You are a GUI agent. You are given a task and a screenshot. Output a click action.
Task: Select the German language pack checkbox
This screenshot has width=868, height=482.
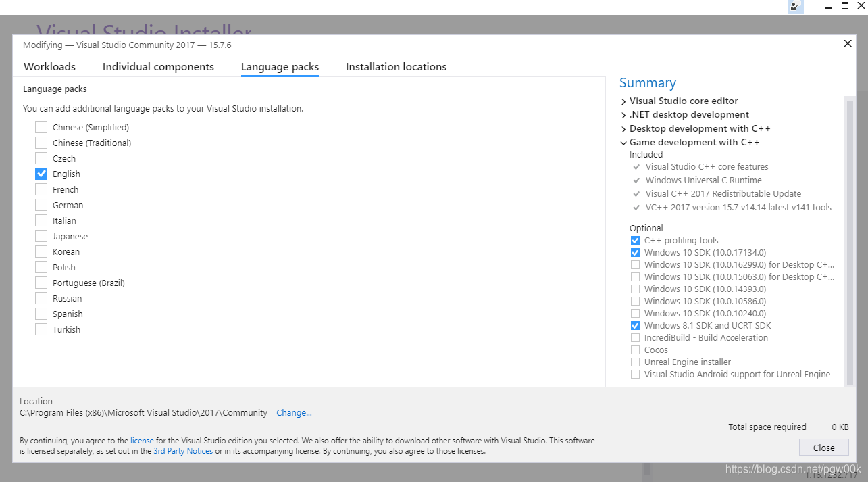41,205
